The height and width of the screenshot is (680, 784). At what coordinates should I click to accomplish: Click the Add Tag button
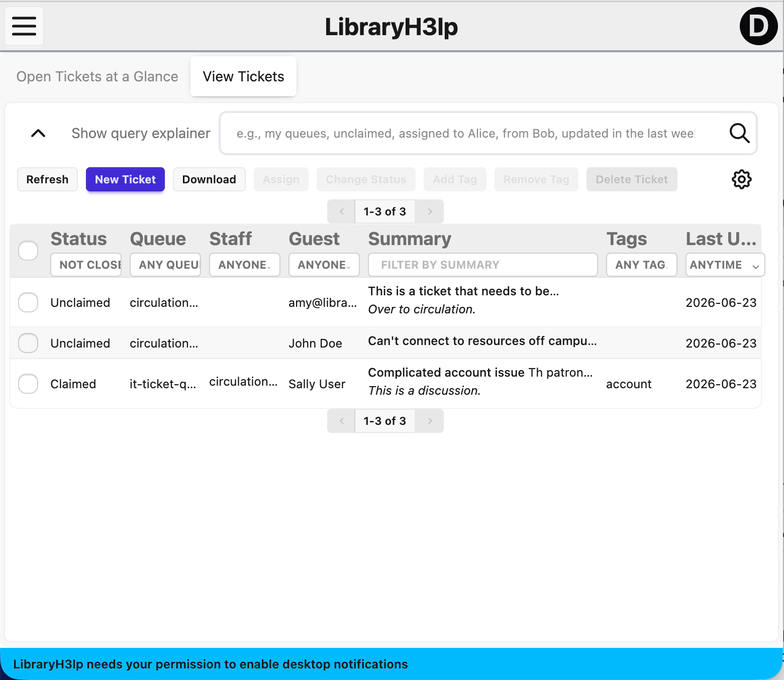455,179
